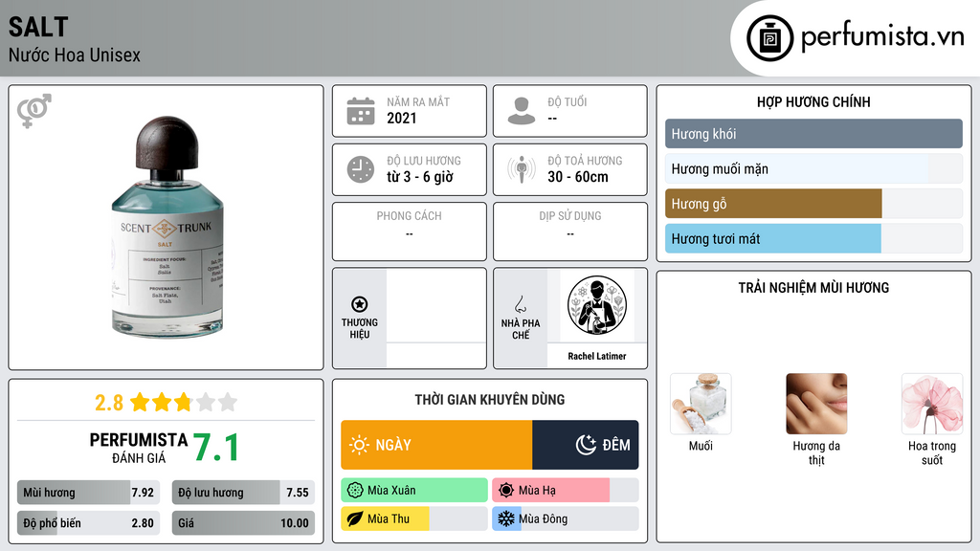Click the first gold rating star
The width and height of the screenshot is (980, 551).
tap(140, 402)
